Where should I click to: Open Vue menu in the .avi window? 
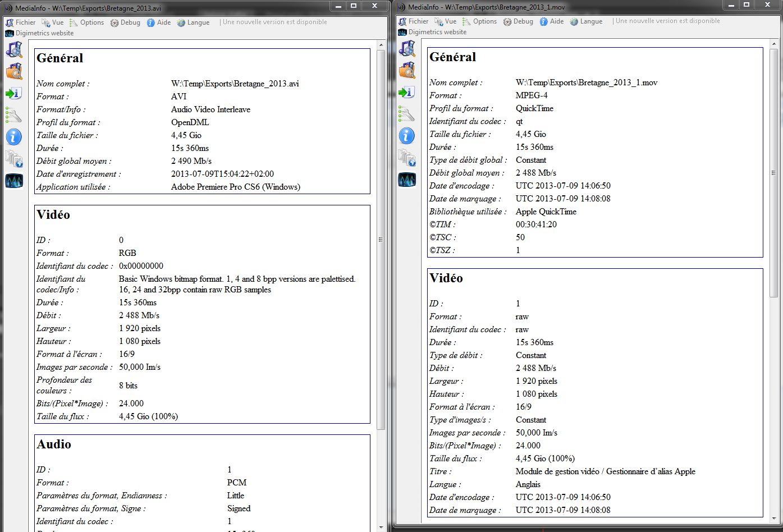click(53, 22)
